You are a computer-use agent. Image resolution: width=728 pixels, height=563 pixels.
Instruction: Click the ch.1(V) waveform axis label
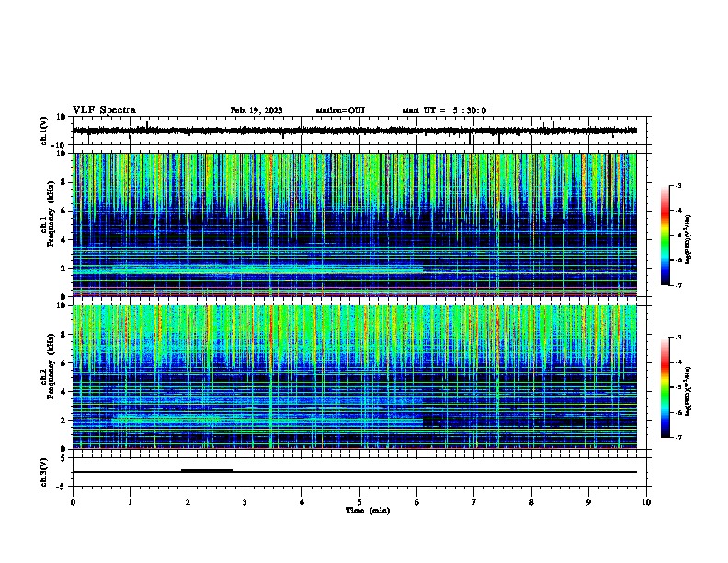[x=43, y=131]
